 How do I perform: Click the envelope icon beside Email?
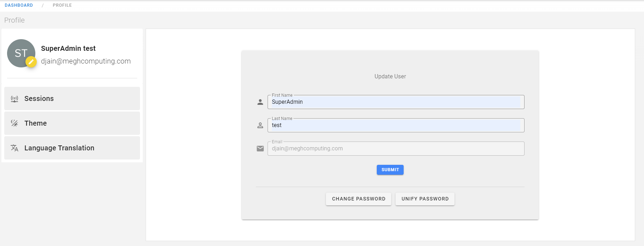tap(260, 149)
